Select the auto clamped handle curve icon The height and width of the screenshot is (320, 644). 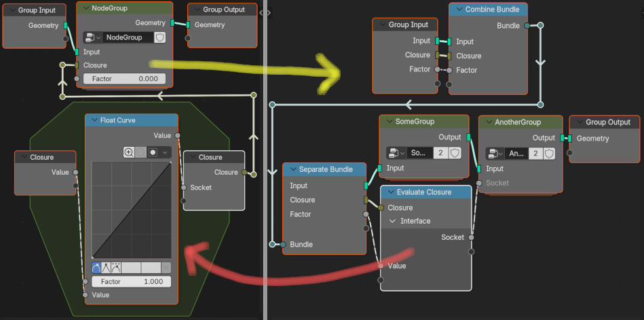coord(117,268)
